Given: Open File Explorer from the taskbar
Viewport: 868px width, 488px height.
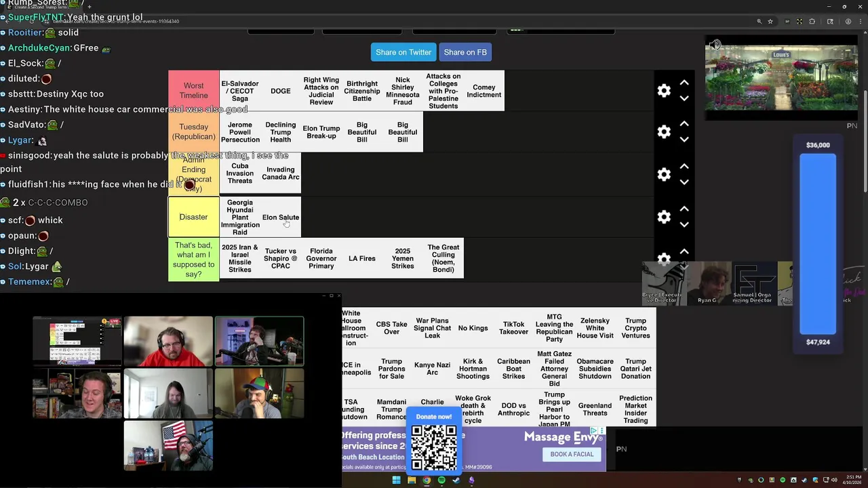Looking at the screenshot, I should pyautogui.click(x=412, y=481).
